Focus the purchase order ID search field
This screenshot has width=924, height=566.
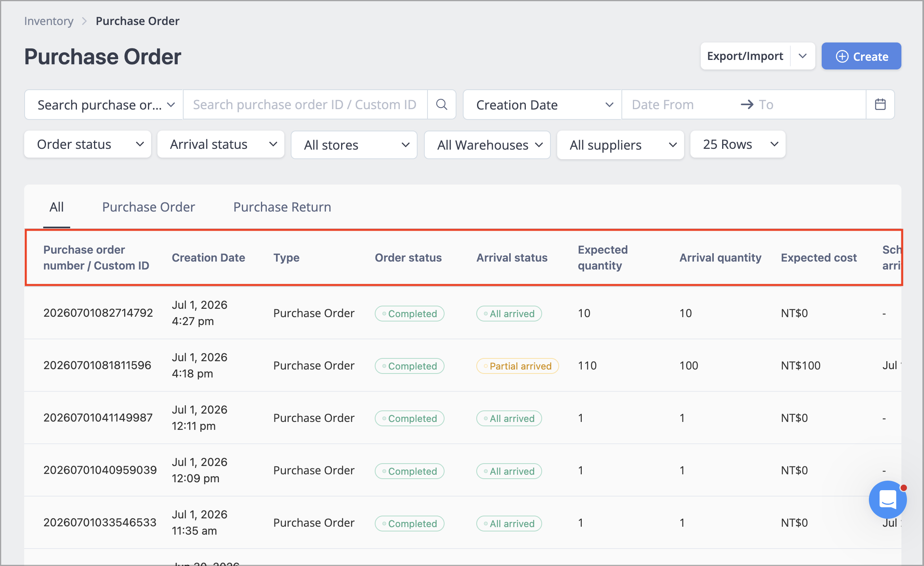pos(305,104)
